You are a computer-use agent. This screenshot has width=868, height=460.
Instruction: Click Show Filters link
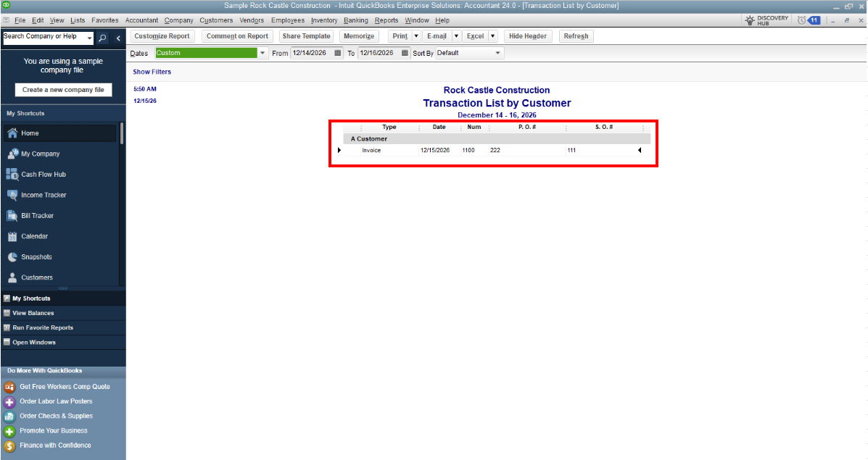(152, 72)
